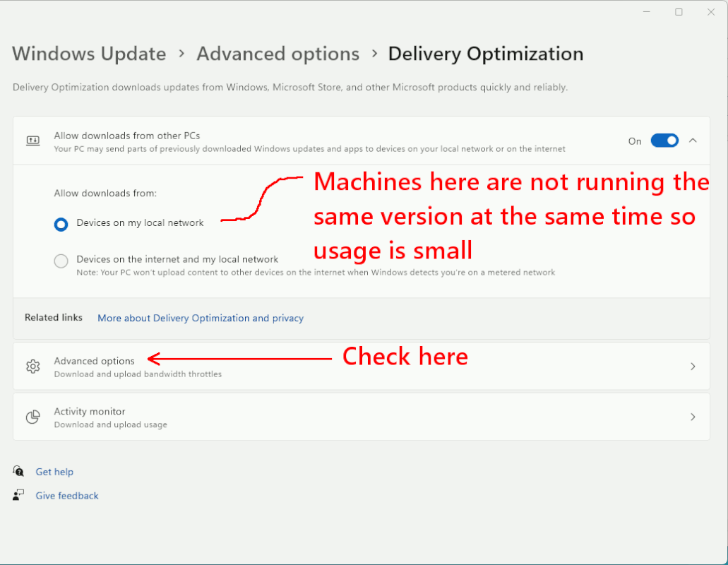Click the Delivery Optimization page title
This screenshot has height=565, width=728.
click(x=486, y=54)
